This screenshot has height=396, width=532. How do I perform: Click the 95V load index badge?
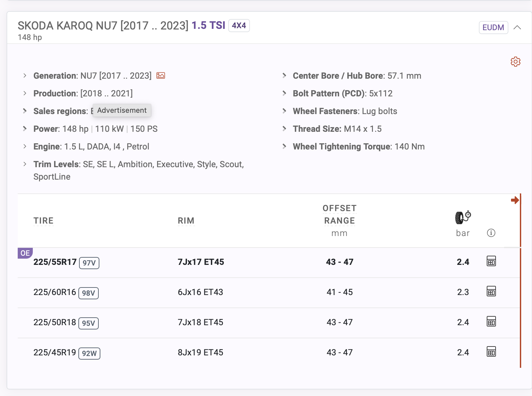[89, 323]
